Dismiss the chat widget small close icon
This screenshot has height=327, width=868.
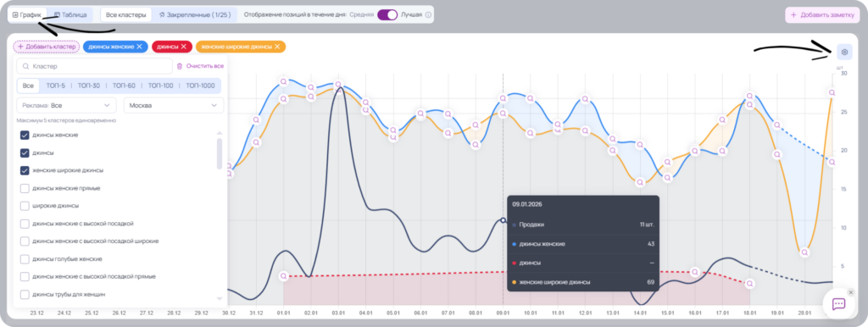(851, 292)
